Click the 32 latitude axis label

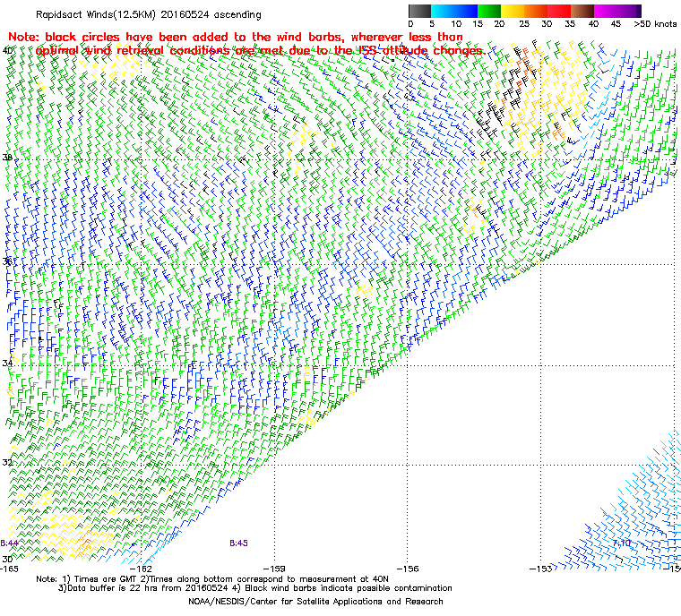[x=7, y=462]
